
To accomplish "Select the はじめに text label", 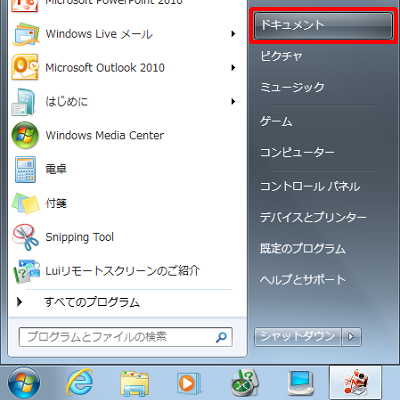I will [67, 101].
